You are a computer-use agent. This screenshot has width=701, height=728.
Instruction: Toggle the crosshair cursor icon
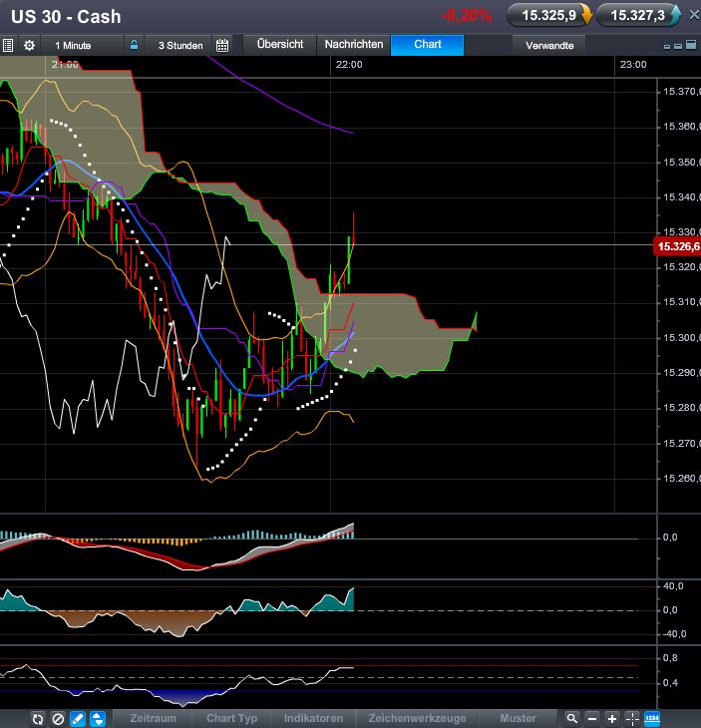tap(632, 719)
